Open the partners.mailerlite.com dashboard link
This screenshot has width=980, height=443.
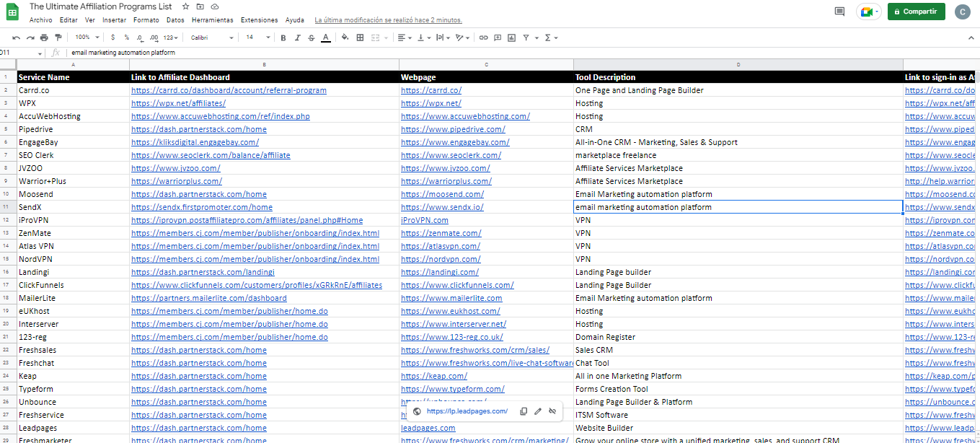209,298
